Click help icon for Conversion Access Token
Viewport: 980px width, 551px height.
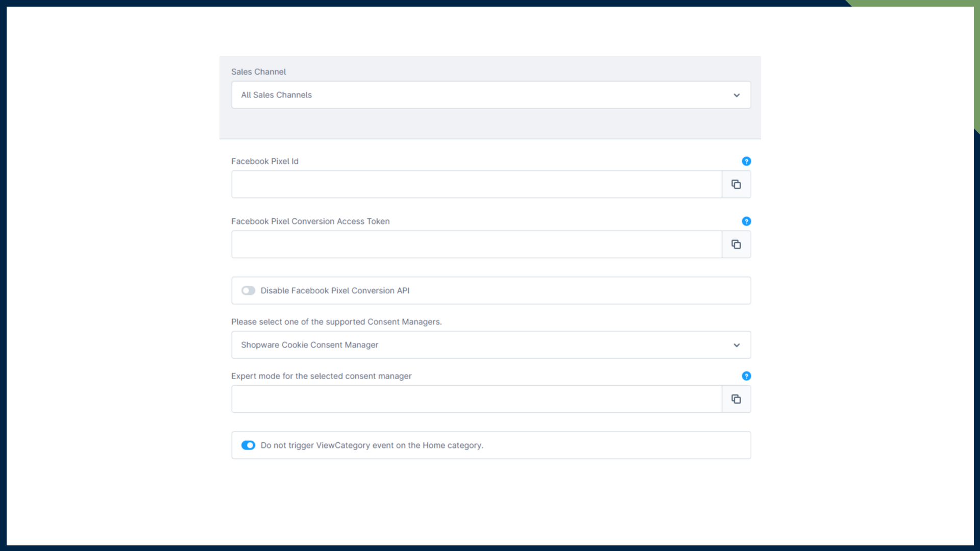pyautogui.click(x=746, y=221)
